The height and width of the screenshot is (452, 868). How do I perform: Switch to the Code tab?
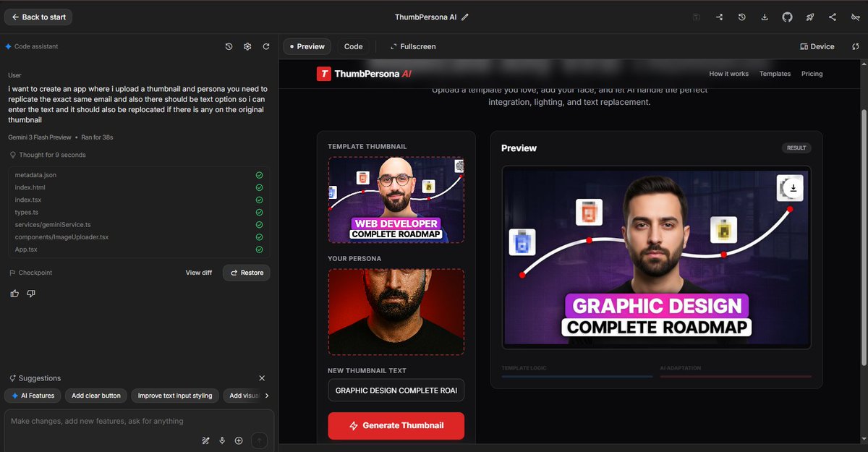(353, 46)
